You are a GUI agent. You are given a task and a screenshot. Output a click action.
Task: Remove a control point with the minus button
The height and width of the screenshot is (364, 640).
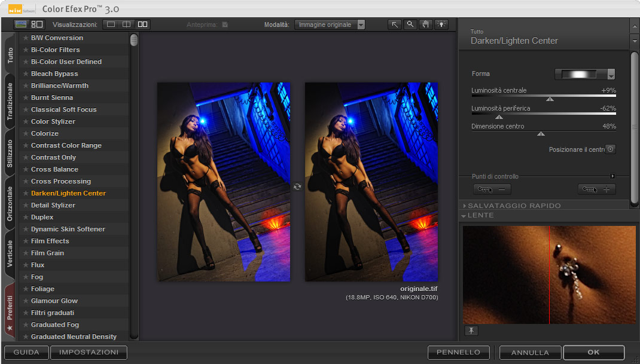click(492, 189)
